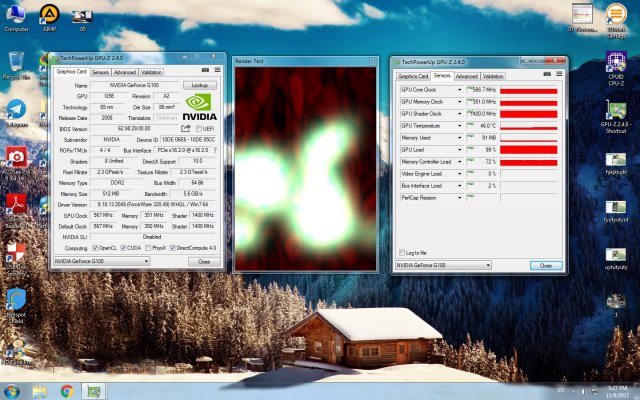Click the GPU Load red graph bar

pos(528,149)
